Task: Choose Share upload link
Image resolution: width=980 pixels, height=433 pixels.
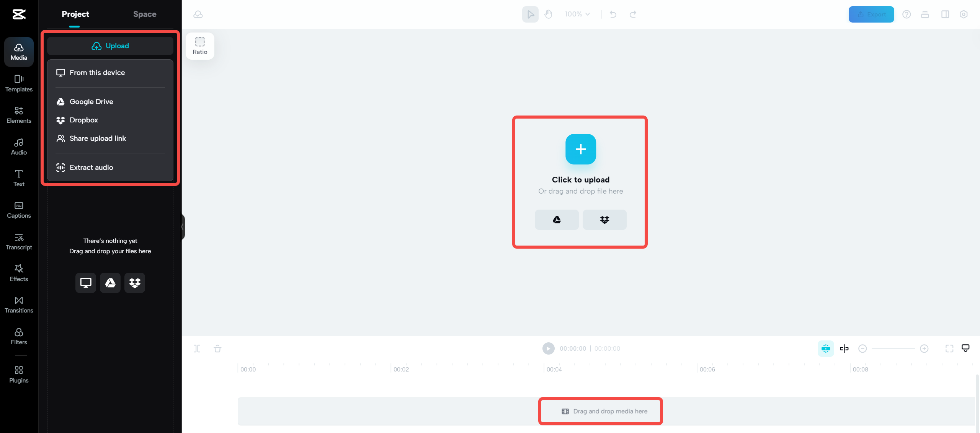Action: pyautogui.click(x=98, y=138)
